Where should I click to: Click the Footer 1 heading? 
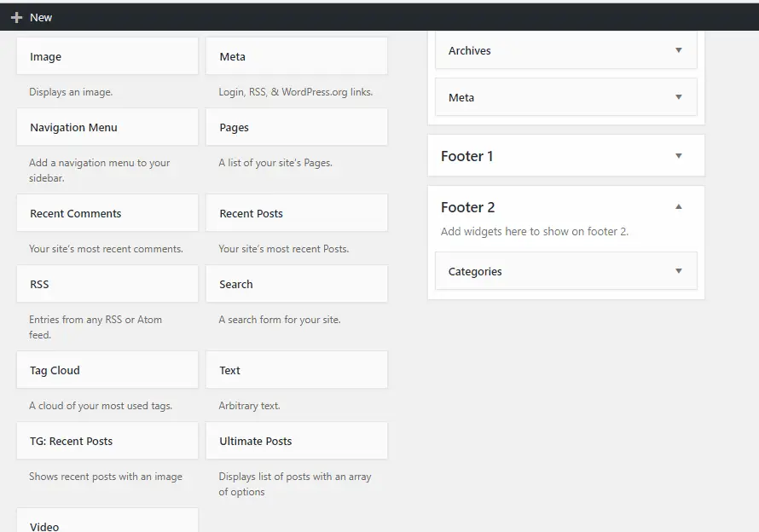tap(466, 156)
